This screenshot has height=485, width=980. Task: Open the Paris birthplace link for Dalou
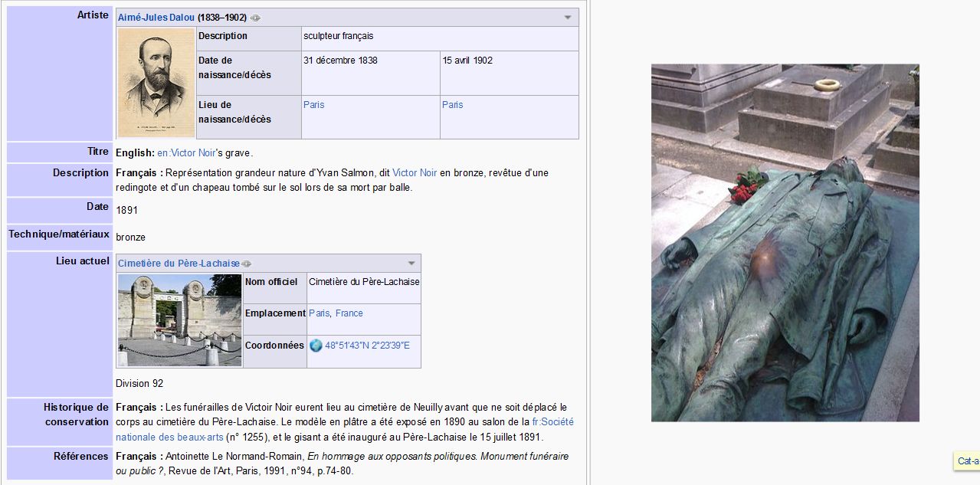(x=313, y=105)
